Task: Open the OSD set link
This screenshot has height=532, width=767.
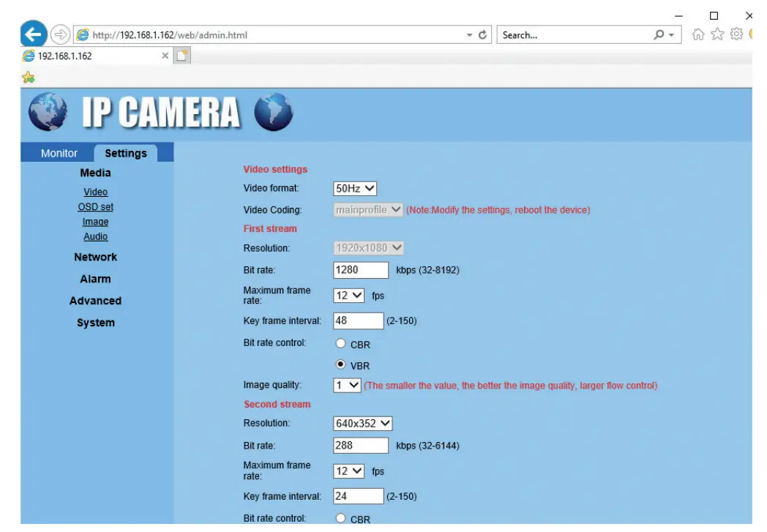Action: [x=95, y=207]
